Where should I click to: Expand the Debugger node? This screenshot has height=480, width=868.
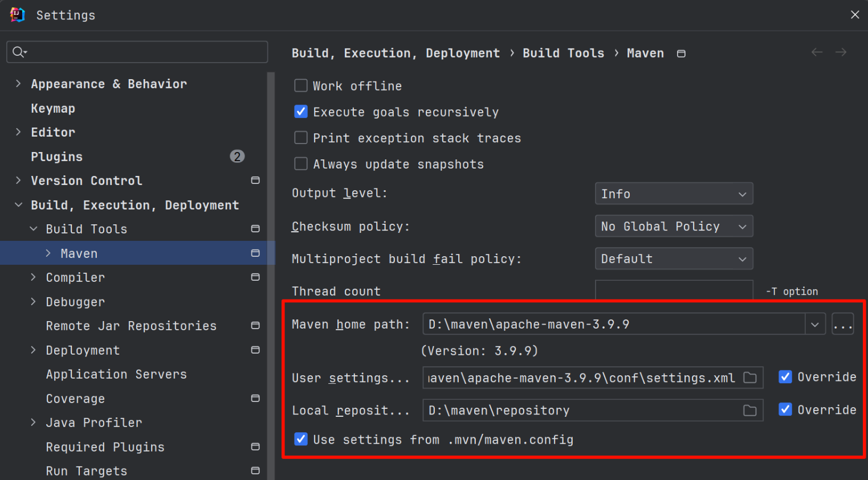pos(33,302)
